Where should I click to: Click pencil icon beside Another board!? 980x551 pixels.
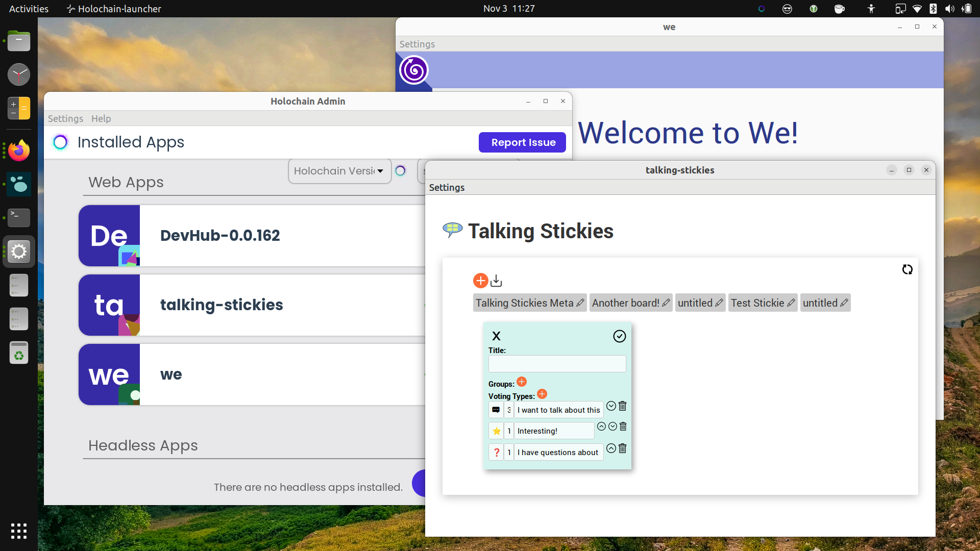click(x=666, y=303)
